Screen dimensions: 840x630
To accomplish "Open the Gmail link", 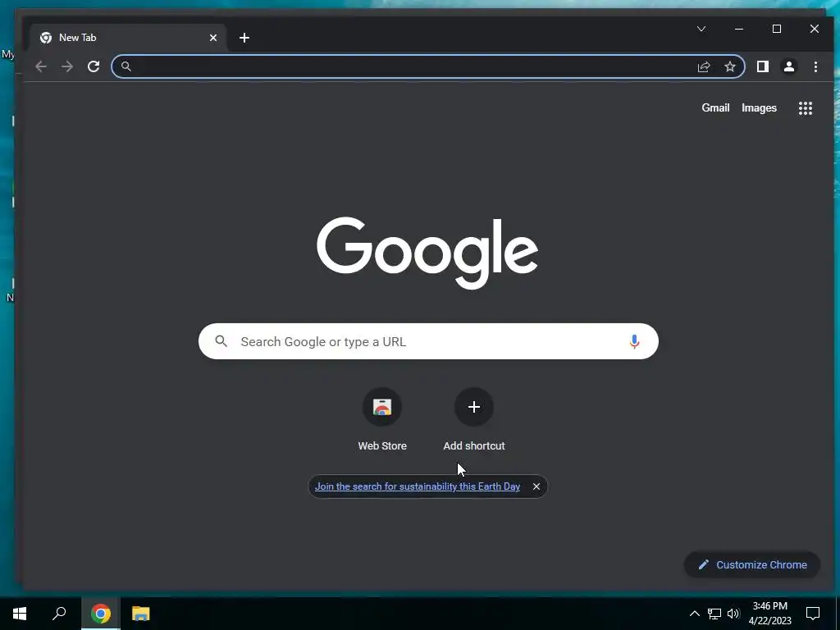I will point(715,107).
